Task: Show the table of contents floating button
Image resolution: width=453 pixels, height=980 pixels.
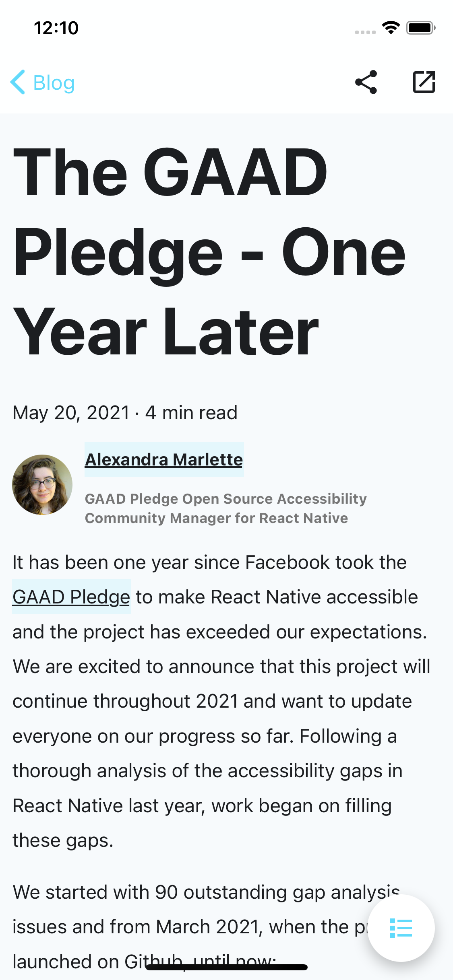Action: 401,928
